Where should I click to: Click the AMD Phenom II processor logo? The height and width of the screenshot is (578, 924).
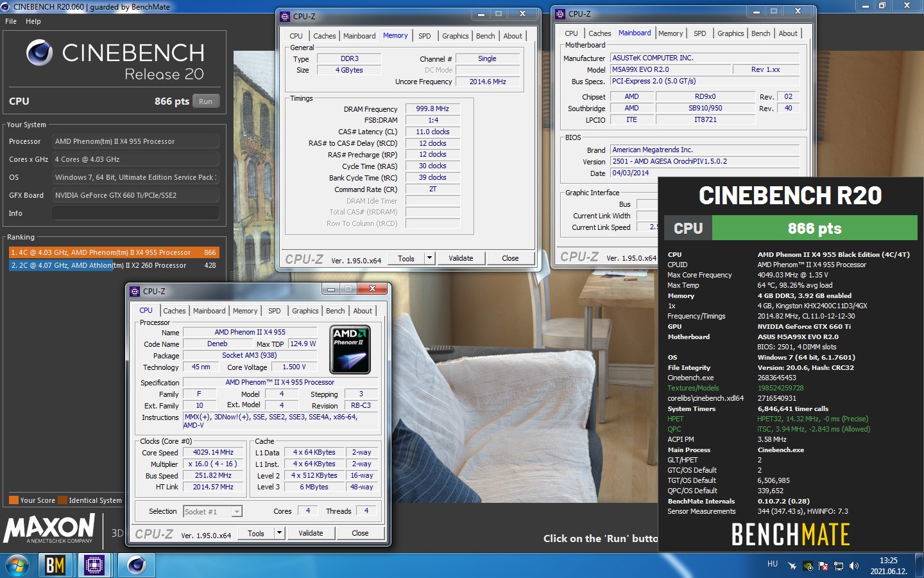[350, 350]
